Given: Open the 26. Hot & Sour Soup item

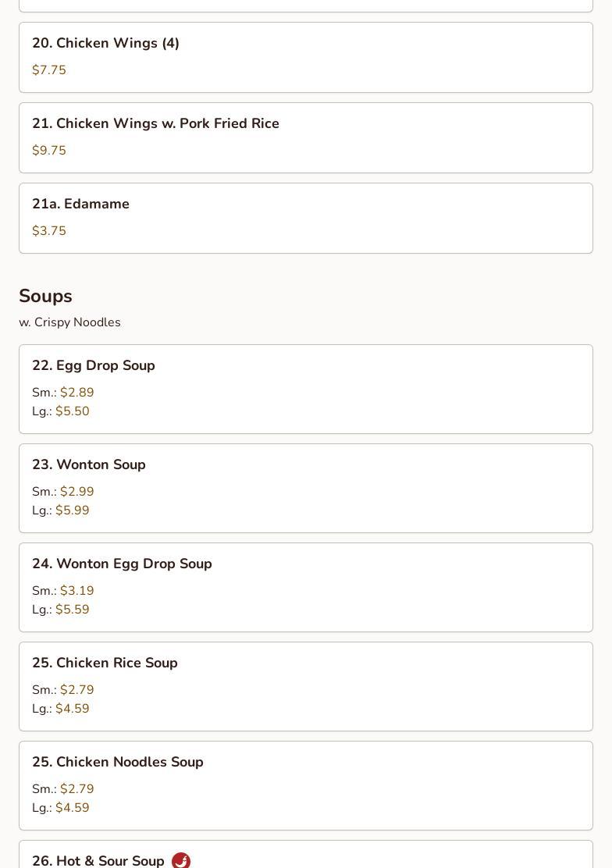Looking at the screenshot, I should 98,860.
